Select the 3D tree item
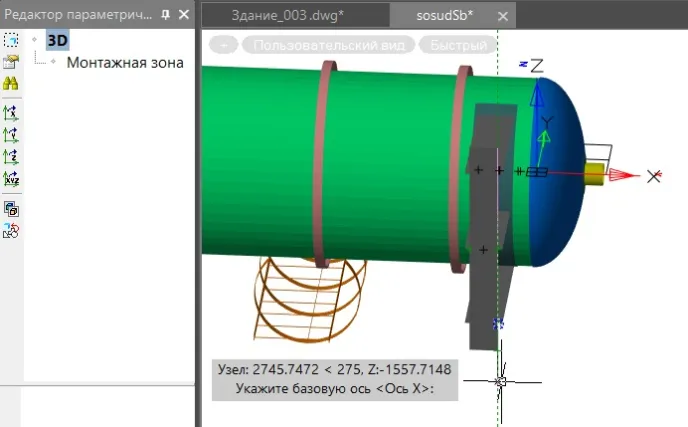 [x=58, y=40]
